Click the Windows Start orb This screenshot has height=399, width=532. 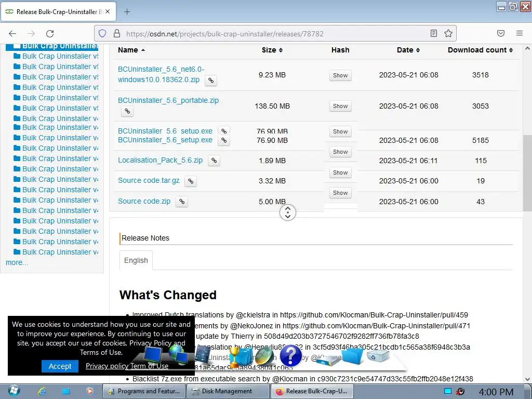click(14, 391)
